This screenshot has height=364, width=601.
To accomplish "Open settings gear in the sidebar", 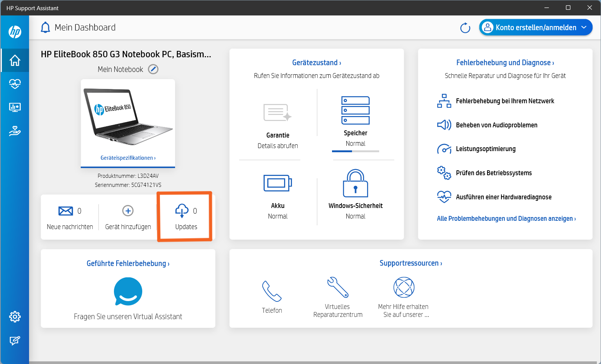I will coord(15,317).
